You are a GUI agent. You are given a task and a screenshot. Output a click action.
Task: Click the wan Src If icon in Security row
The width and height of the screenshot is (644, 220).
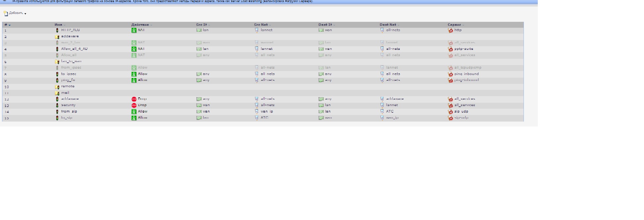click(x=199, y=105)
